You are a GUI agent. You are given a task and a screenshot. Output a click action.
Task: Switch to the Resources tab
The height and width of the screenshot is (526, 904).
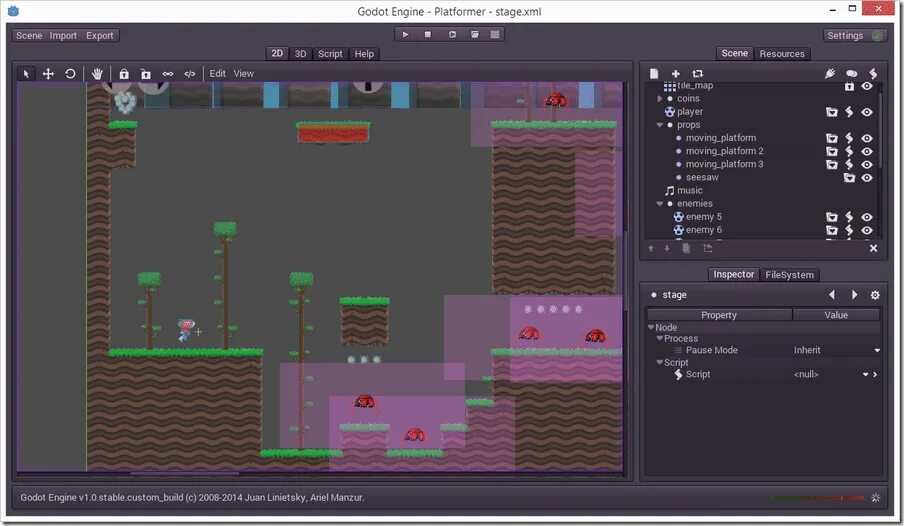coord(782,54)
